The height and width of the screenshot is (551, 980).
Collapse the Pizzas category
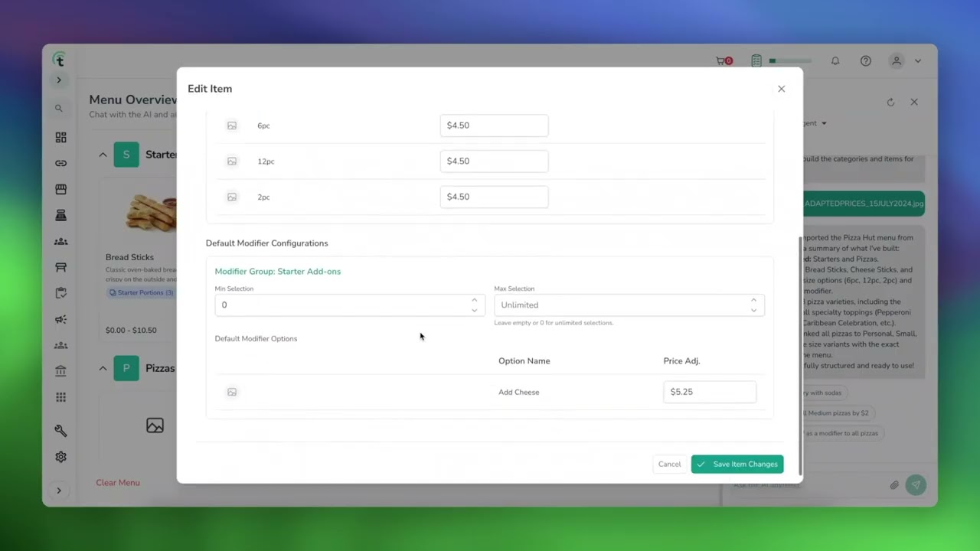[103, 368]
